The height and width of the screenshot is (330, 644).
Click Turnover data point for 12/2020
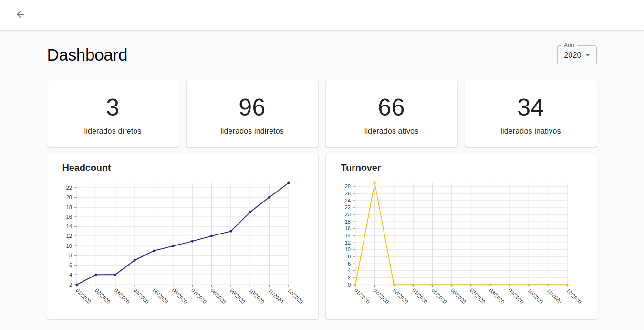567,285
